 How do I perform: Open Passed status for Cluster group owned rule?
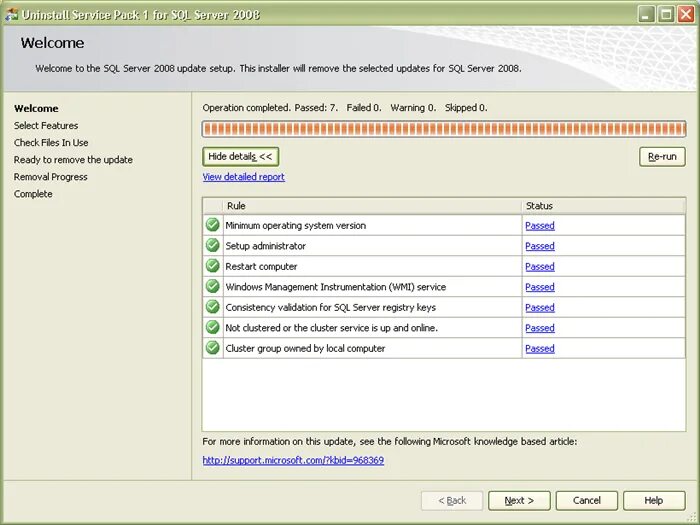coord(540,349)
